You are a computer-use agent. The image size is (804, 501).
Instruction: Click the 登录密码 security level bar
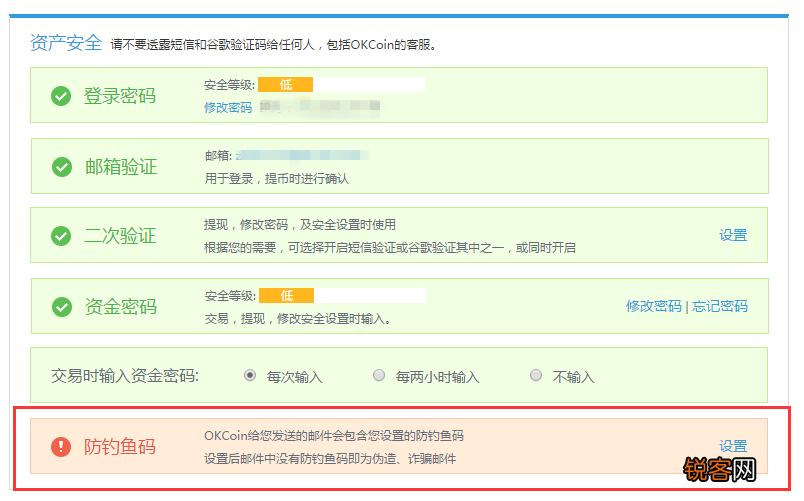pyautogui.click(x=341, y=85)
